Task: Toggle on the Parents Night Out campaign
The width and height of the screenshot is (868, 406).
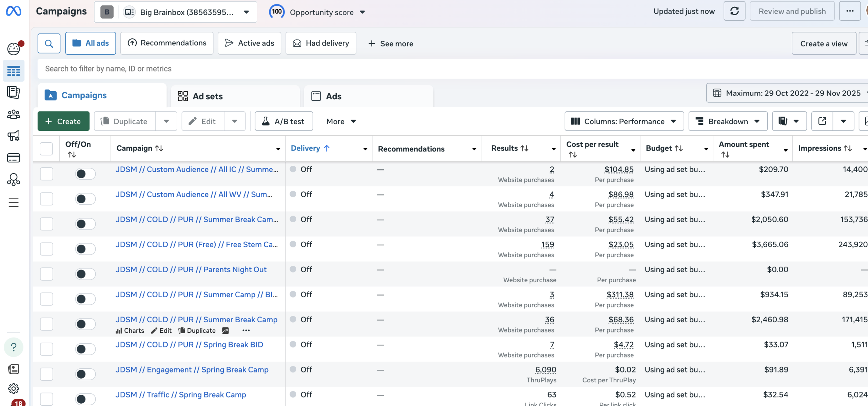Action: (x=85, y=274)
